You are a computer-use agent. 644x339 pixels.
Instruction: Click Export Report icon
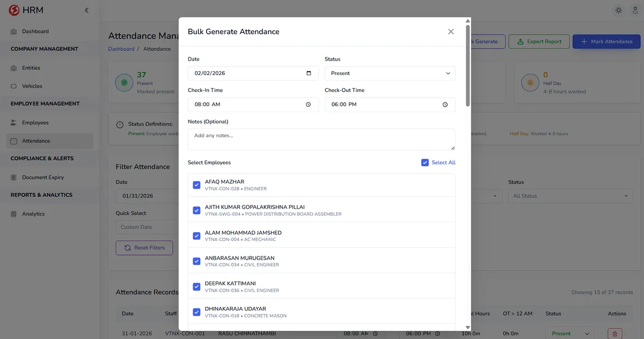point(520,42)
